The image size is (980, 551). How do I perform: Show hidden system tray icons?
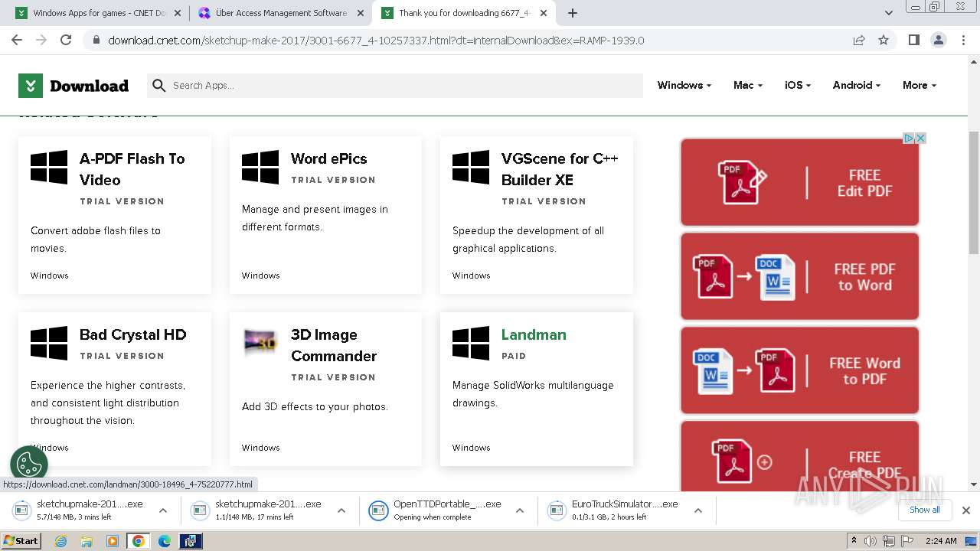(x=854, y=541)
